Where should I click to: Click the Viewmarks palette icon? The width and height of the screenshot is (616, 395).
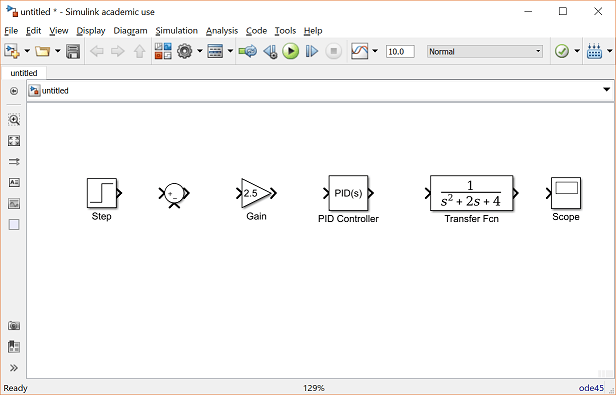tap(14, 347)
